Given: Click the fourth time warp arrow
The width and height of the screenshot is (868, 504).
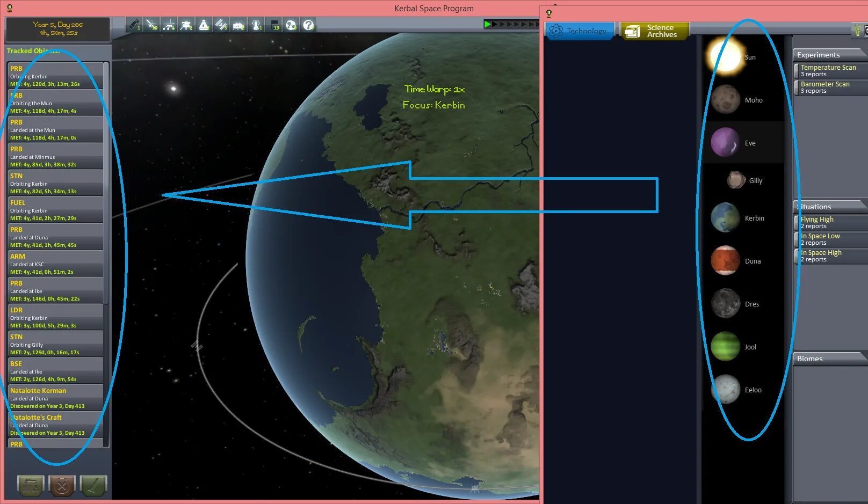Looking at the screenshot, I should click(x=509, y=24).
